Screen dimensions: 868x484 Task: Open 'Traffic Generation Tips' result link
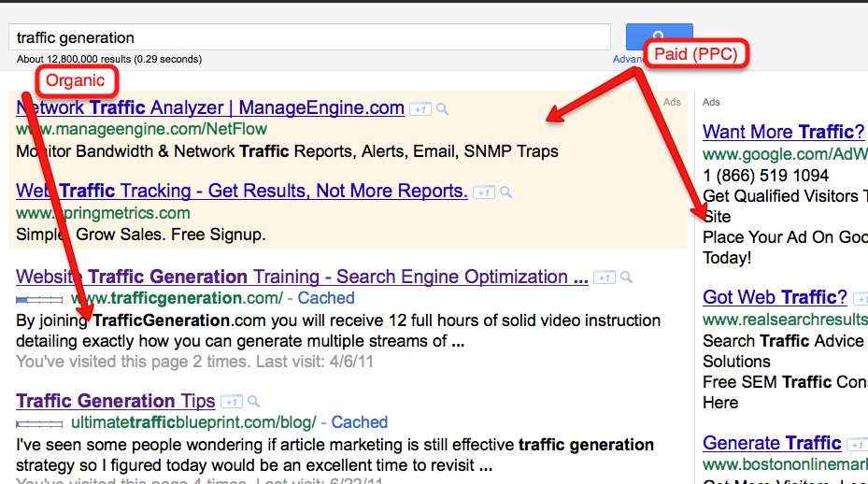pos(116,401)
